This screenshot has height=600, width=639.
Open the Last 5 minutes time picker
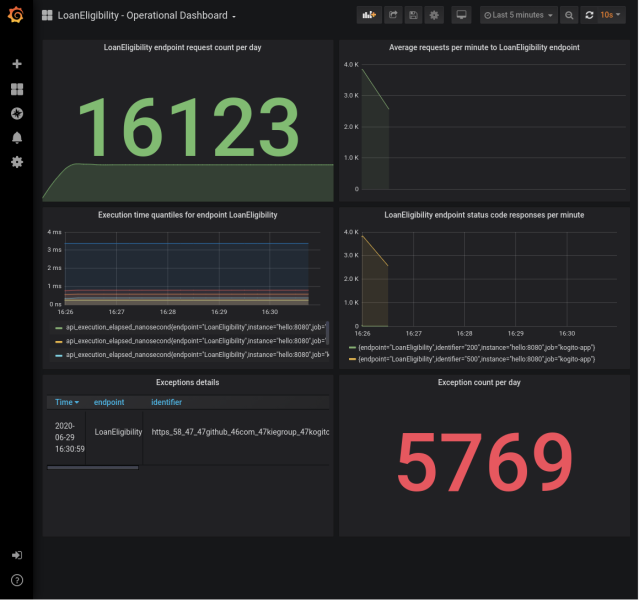tap(518, 15)
